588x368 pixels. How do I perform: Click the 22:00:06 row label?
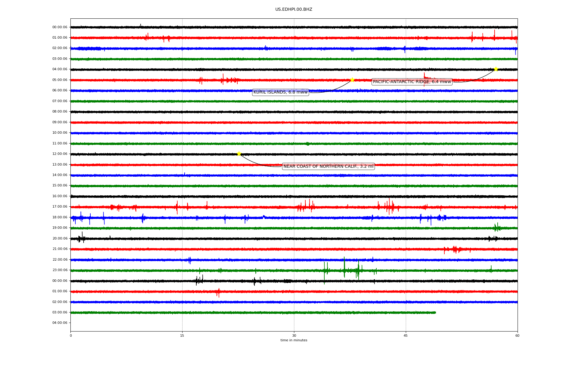tap(60, 259)
